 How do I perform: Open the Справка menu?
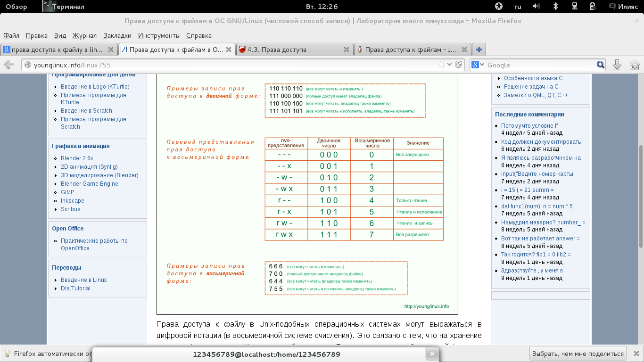coord(199,35)
